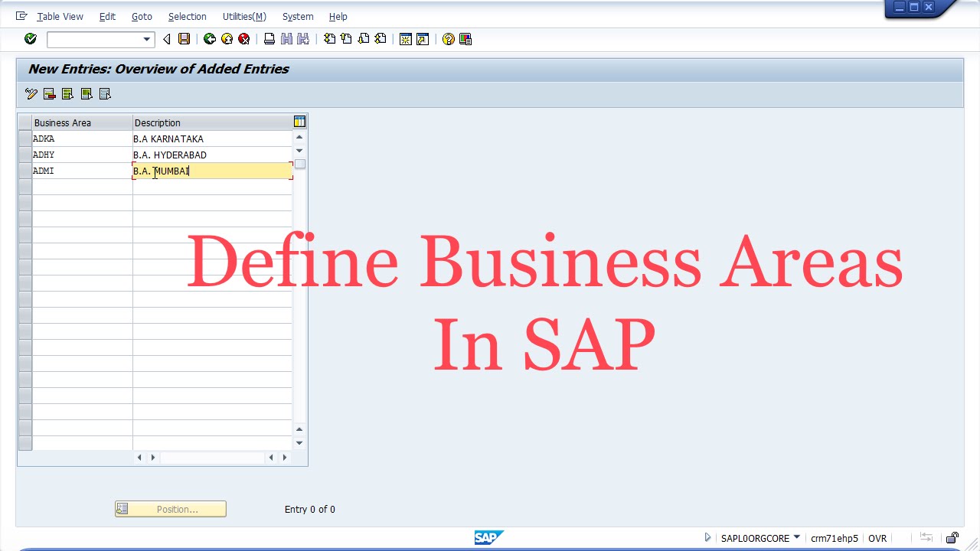The height and width of the screenshot is (551, 980).
Task: Click the far-right horizontal scroll arrow of the table
Action: 285,458
